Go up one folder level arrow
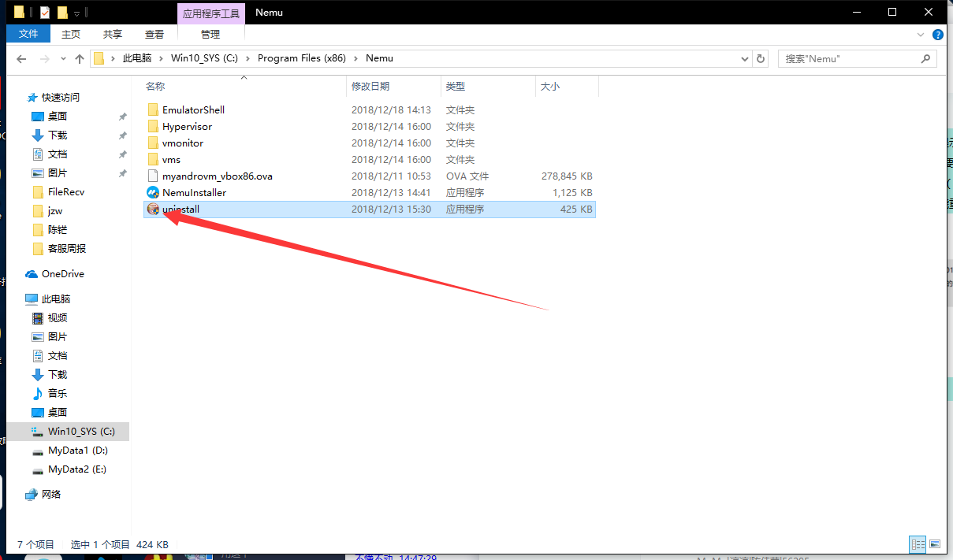 coord(79,59)
